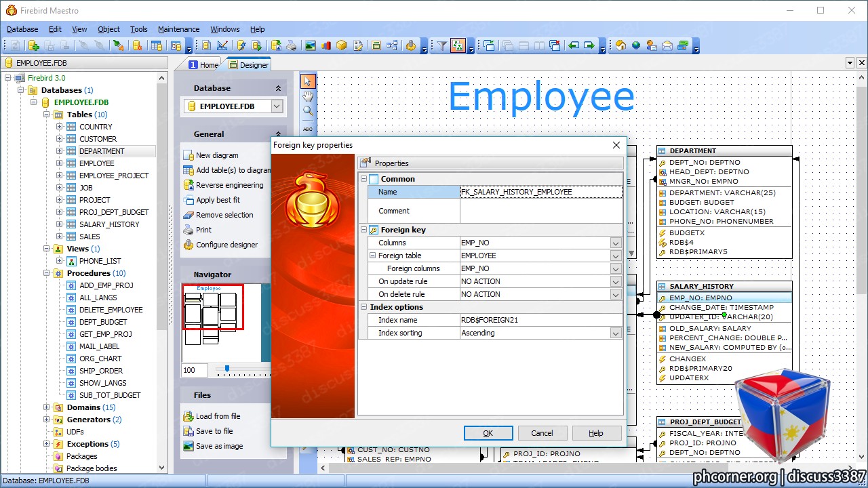Select the pointer tool in Designer
Viewport: 868px width, 488px height.
click(x=308, y=82)
